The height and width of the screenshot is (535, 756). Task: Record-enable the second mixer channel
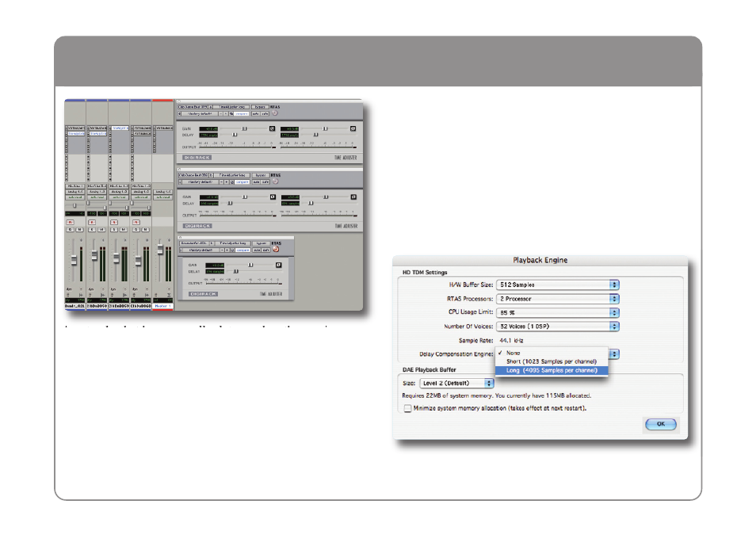pyautogui.click(x=92, y=222)
